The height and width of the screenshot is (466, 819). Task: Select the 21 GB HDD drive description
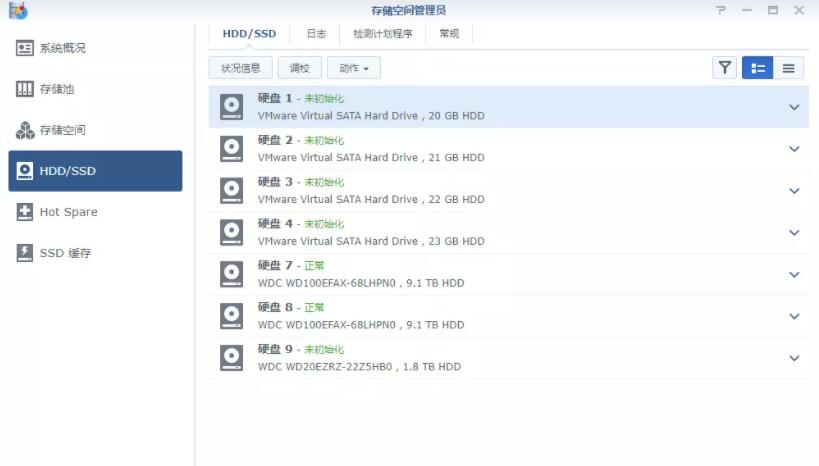pos(371,157)
